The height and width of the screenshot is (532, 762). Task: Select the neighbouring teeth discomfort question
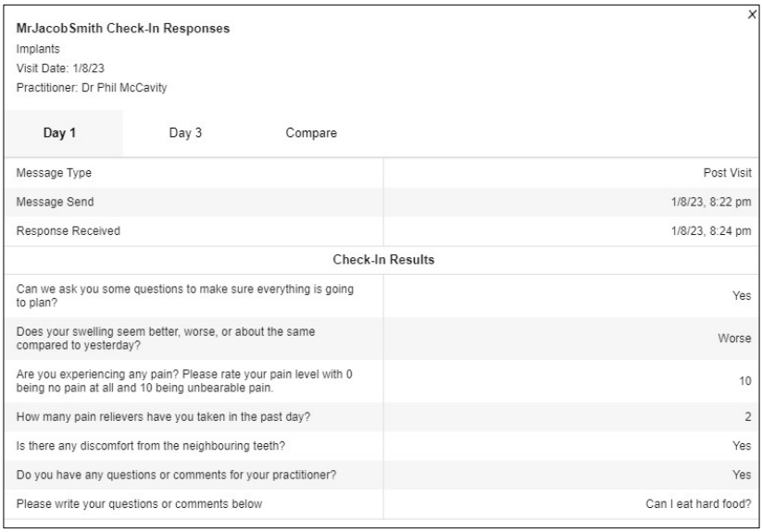pos(151,446)
